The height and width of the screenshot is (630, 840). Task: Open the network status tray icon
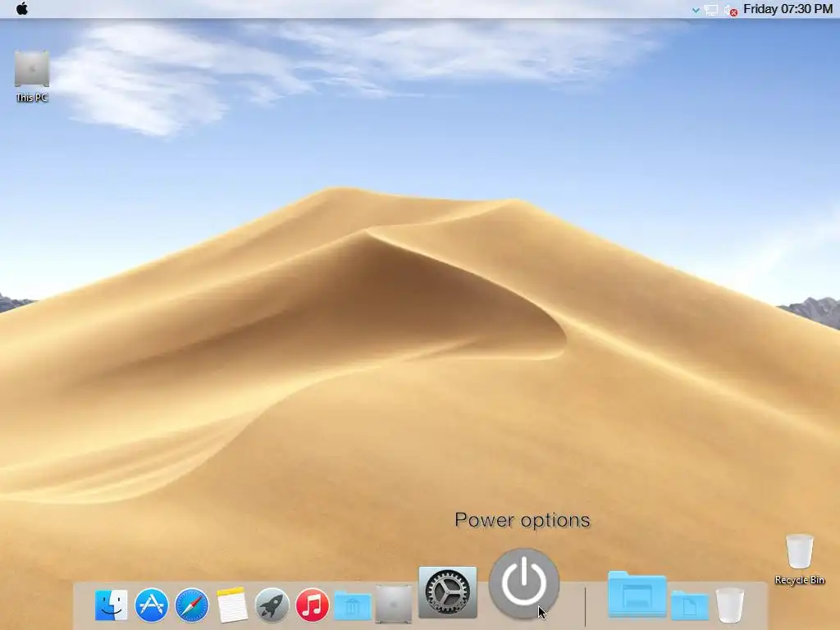tap(711, 10)
